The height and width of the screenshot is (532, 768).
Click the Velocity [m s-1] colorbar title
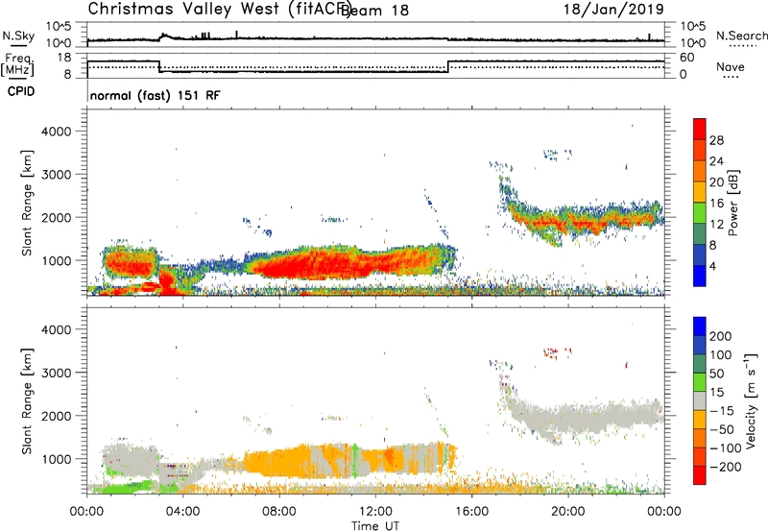click(x=751, y=401)
